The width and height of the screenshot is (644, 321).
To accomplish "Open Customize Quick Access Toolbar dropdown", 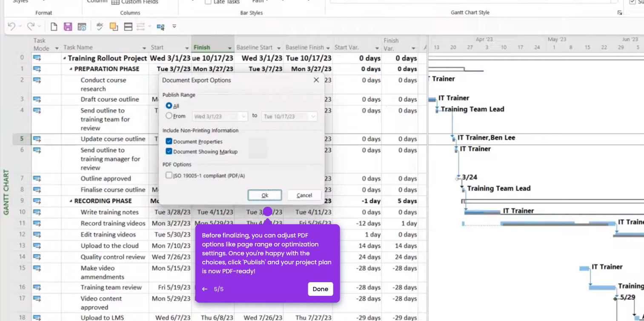I will click(x=174, y=26).
